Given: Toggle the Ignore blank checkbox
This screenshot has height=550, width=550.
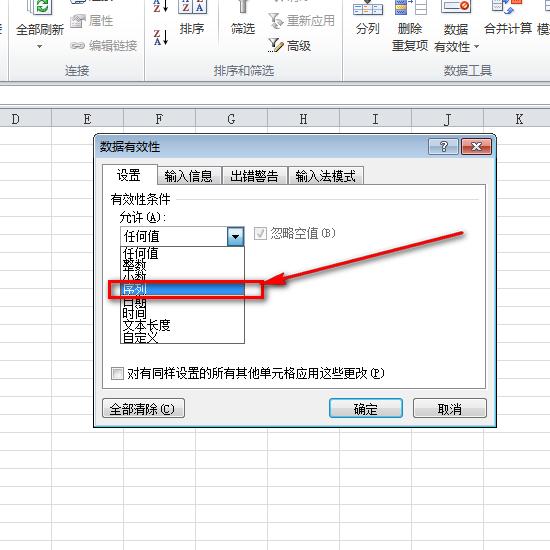Looking at the screenshot, I should 260,234.
